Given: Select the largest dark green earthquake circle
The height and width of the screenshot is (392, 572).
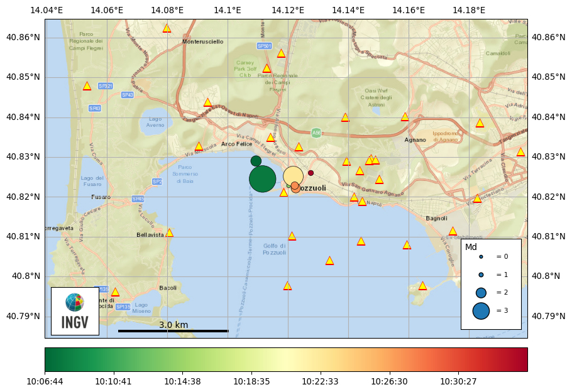Looking at the screenshot, I should click(263, 179).
